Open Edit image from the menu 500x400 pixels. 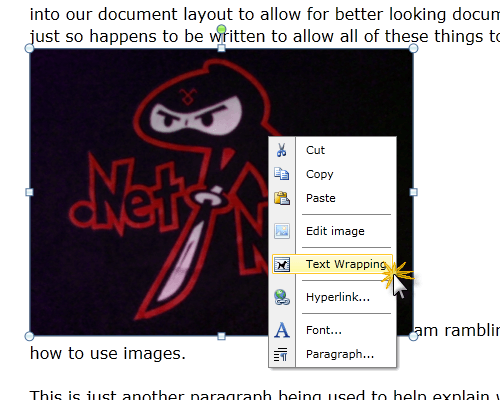pyautogui.click(x=333, y=231)
